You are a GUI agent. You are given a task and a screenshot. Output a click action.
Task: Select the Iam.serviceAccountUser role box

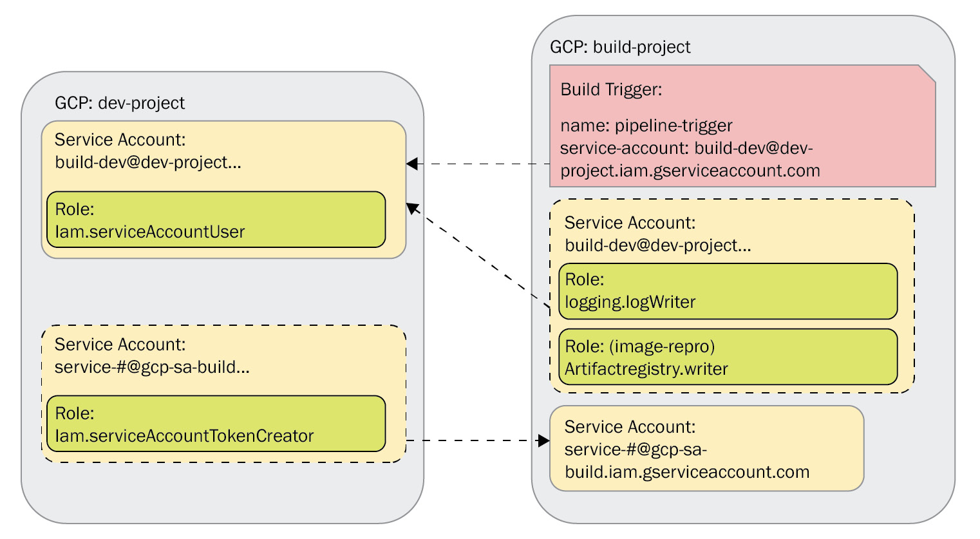coord(216,220)
